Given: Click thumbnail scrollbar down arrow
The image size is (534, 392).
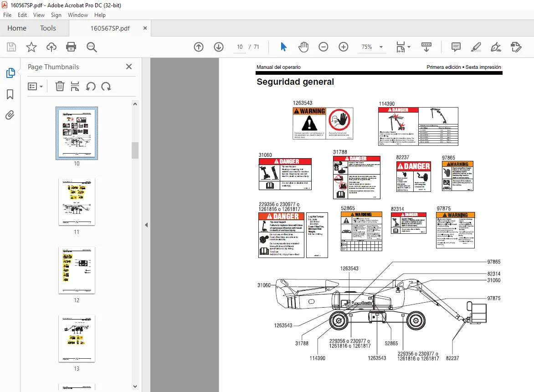Looking at the screenshot, I should tap(135, 386).
